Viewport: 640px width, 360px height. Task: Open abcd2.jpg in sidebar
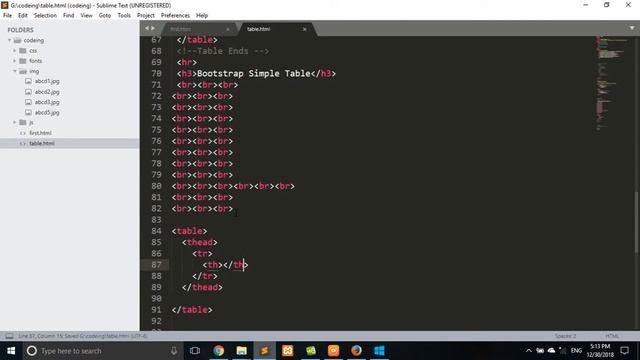click(x=47, y=92)
